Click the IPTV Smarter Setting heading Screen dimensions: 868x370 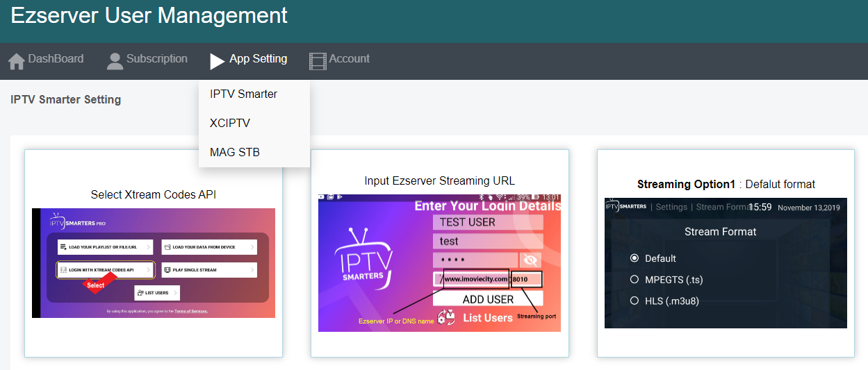(66, 99)
